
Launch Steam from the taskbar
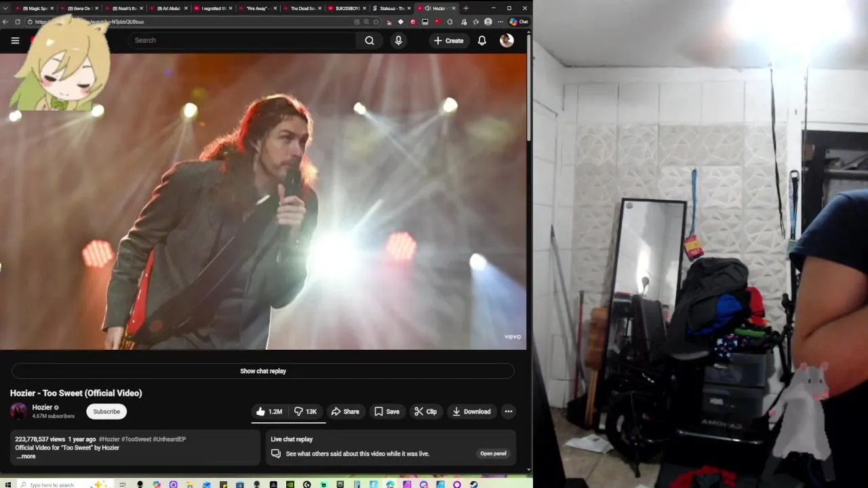tap(473, 484)
